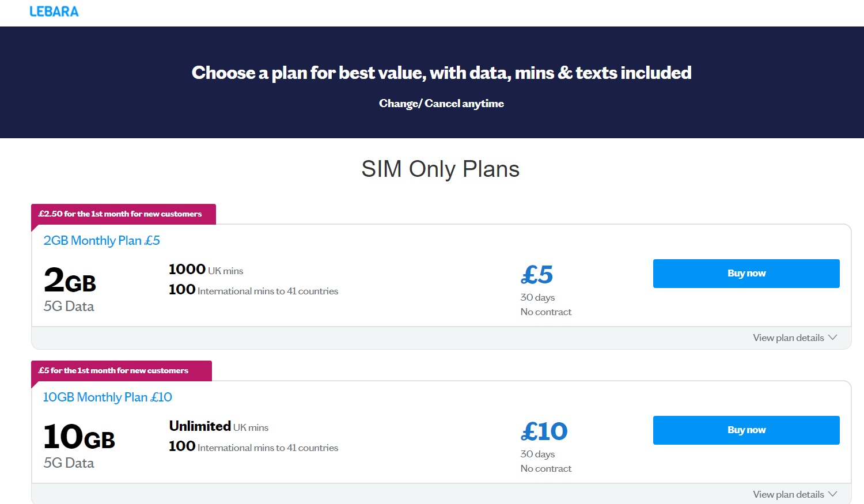Select the £5 first month promo banner

point(122,371)
